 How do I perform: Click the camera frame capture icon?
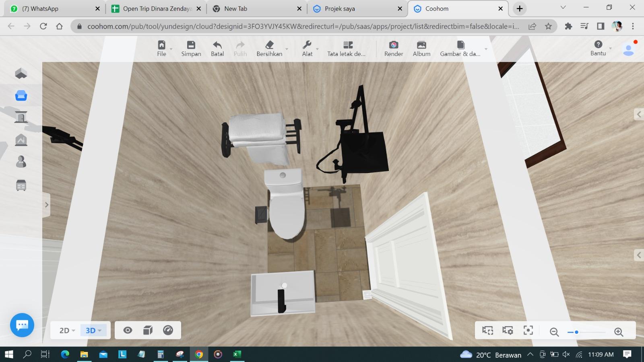488,331
